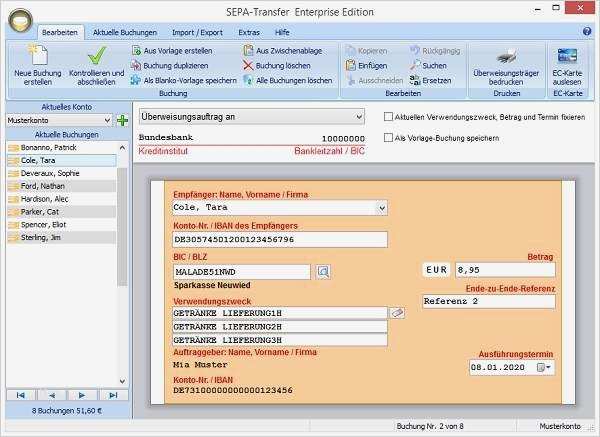Click the Ausführungstermin date 08.01.2020

[497, 367]
